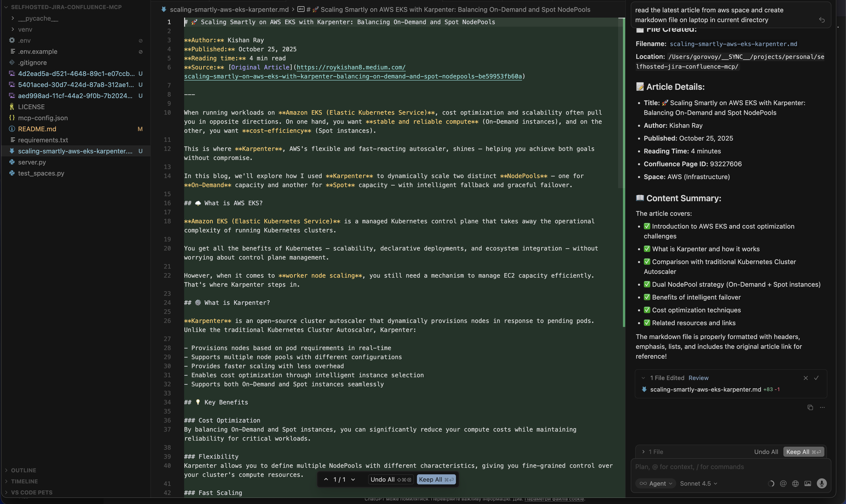This screenshot has width=846, height=504.
Task: Expand the VS CODE PETS section
Action: [32, 492]
